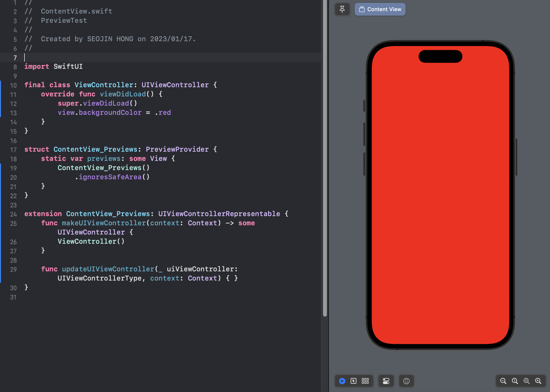Start live preview mode
The width and height of the screenshot is (550, 392).
(x=342, y=381)
